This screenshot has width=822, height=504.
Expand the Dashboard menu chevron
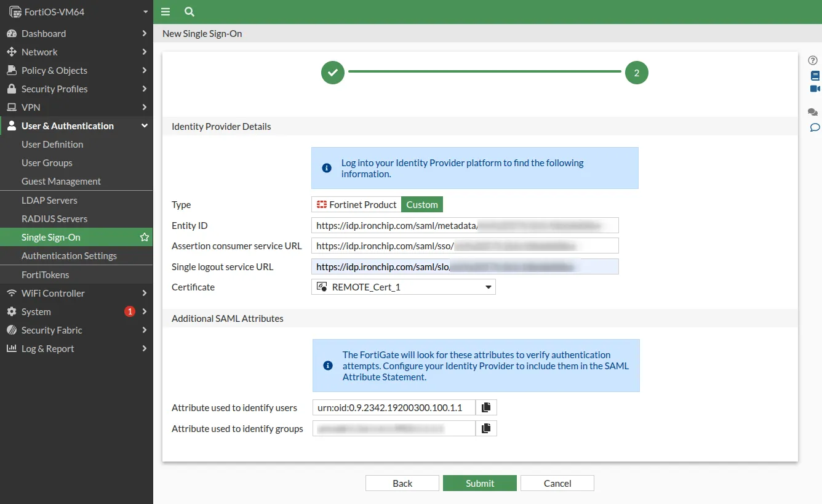click(x=145, y=33)
